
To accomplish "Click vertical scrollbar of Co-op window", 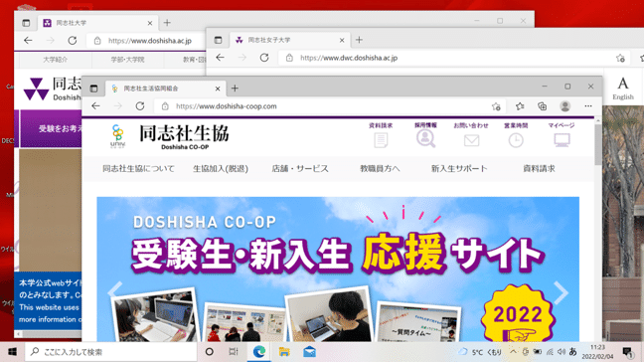I will [x=598, y=144].
